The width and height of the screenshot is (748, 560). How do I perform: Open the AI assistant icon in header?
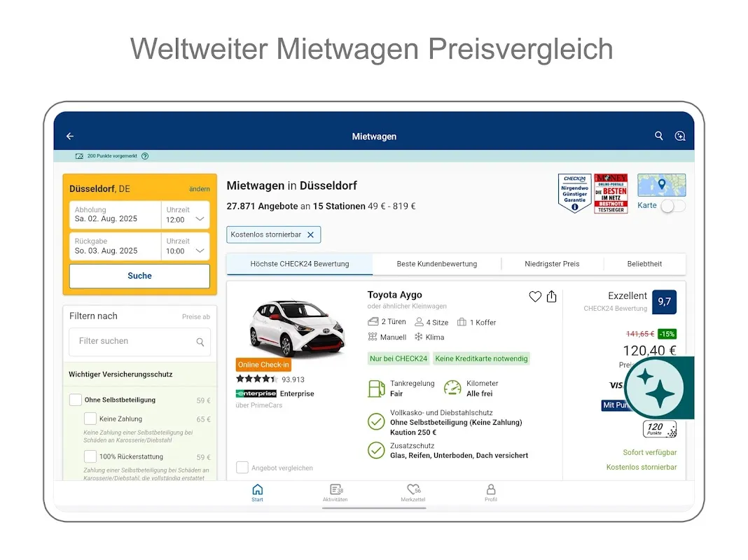point(680,136)
